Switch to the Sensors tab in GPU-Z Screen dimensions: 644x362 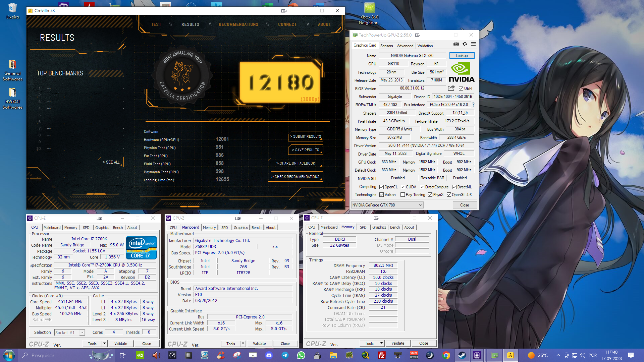pos(386,46)
